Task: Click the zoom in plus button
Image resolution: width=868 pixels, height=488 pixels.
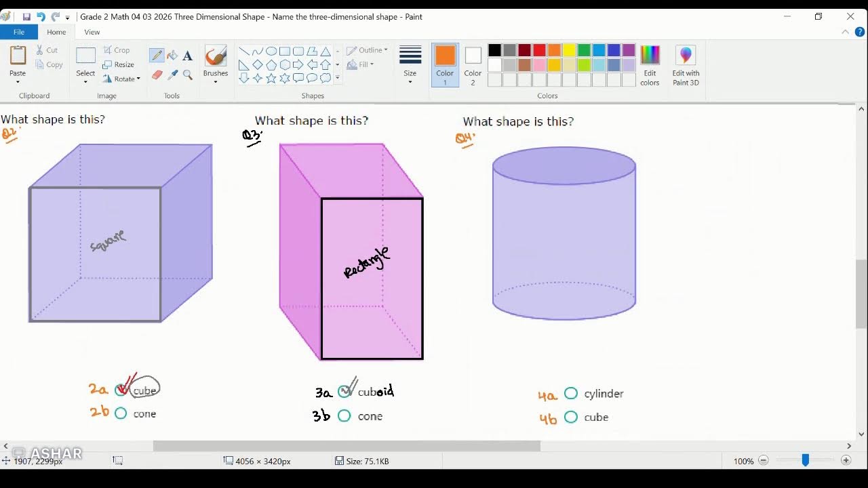Action: (846, 460)
